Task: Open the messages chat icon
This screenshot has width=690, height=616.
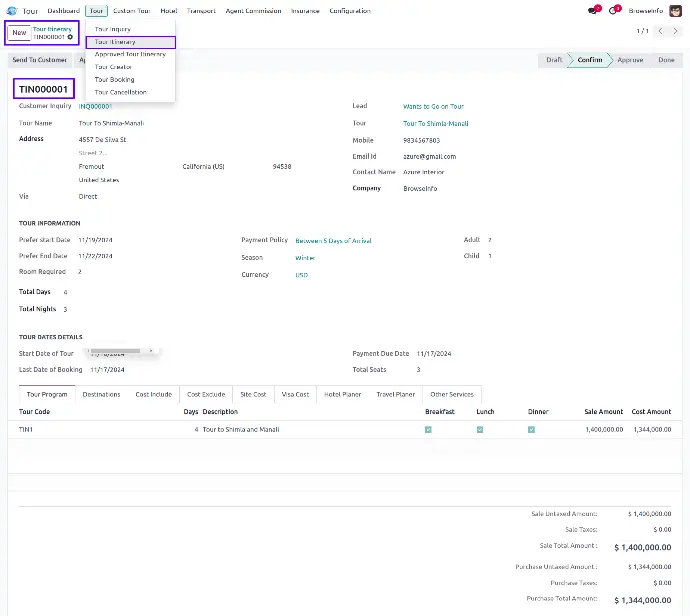Action: pyautogui.click(x=593, y=11)
